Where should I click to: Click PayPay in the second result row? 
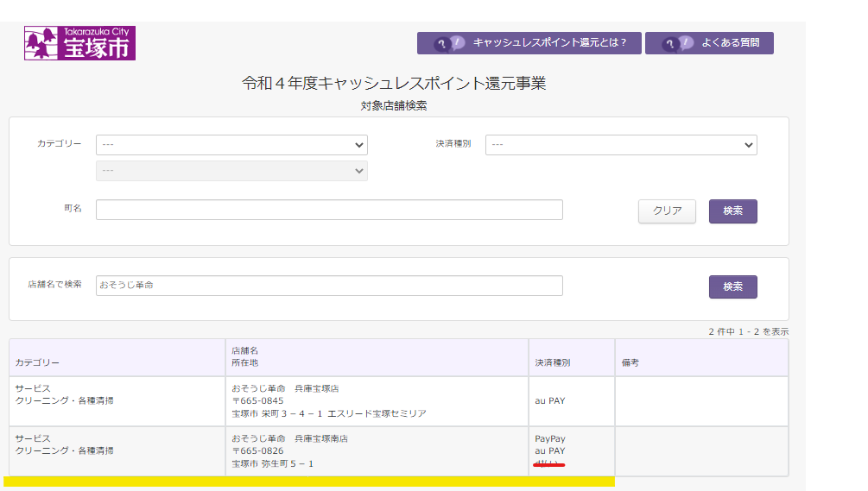click(550, 439)
